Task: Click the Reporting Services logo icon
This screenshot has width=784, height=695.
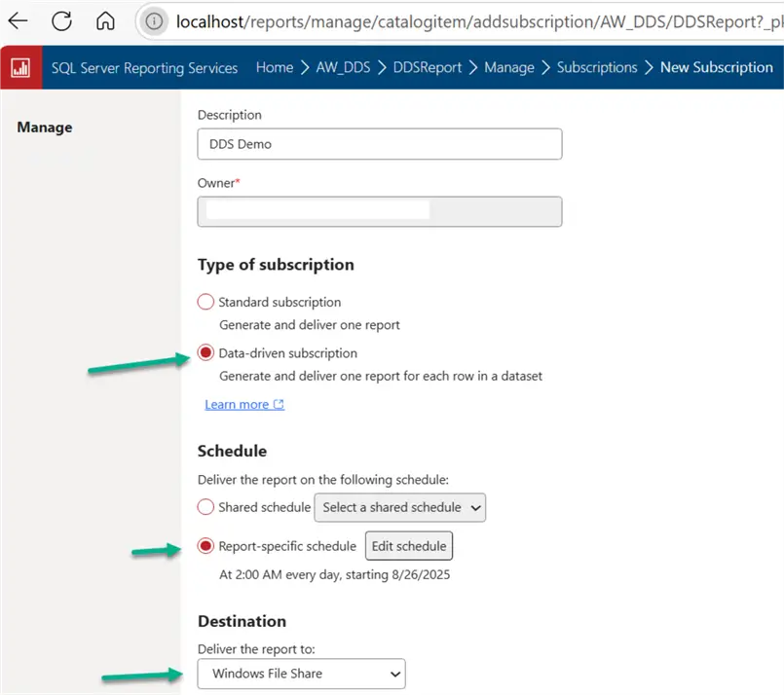Action: (x=19, y=67)
